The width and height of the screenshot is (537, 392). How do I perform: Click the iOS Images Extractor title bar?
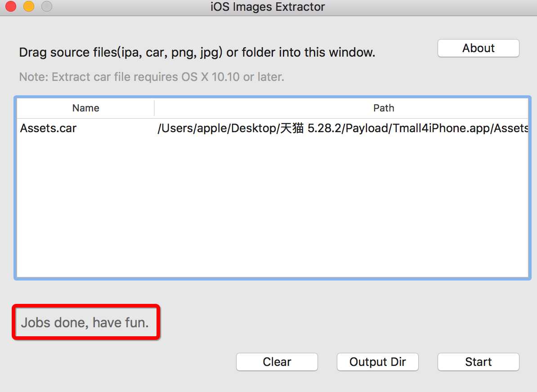pos(268,7)
